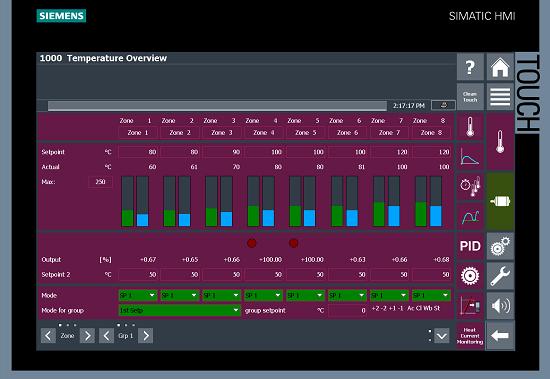
Task: Select the small thermometer overview icon
Action: (x=470, y=127)
